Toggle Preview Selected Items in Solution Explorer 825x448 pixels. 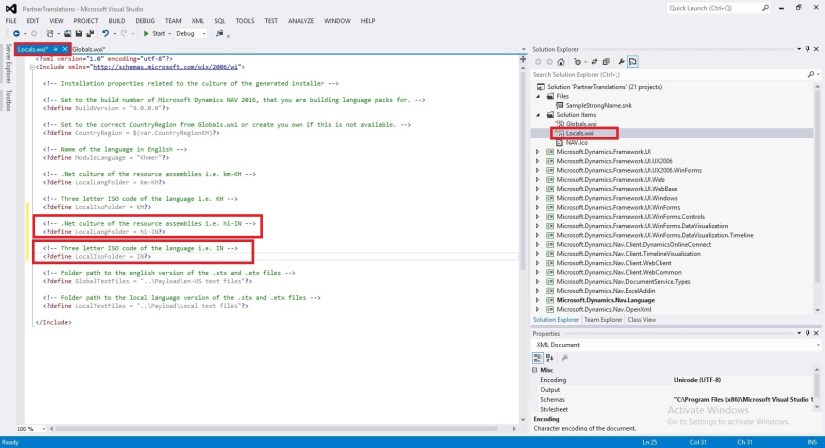pyautogui.click(x=634, y=61)
